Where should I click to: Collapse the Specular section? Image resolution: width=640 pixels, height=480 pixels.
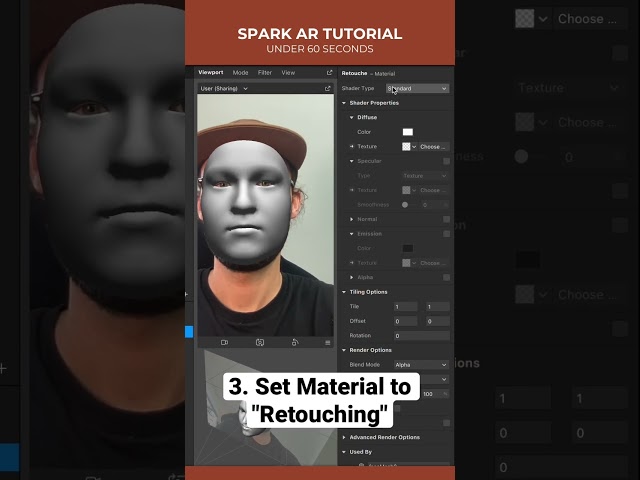tap(351, 161)
